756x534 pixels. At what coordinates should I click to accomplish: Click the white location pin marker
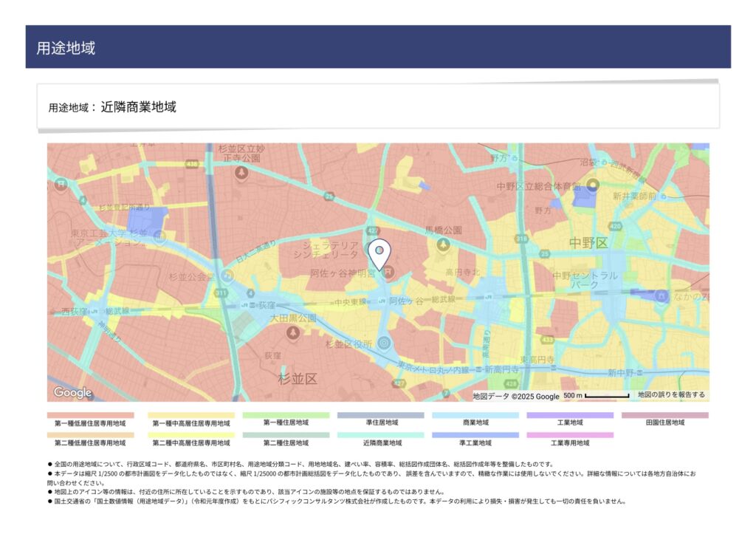tap(379, 253)
